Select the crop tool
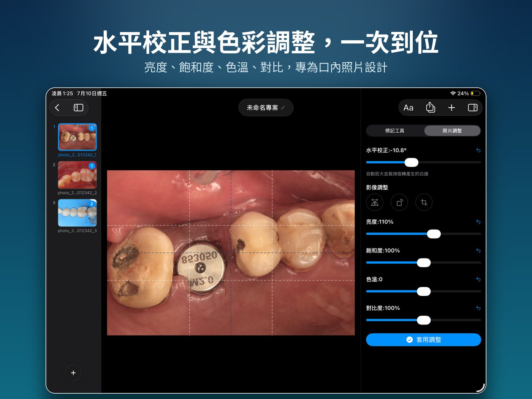The image size is (532, 399). click(x=424, y=203)
